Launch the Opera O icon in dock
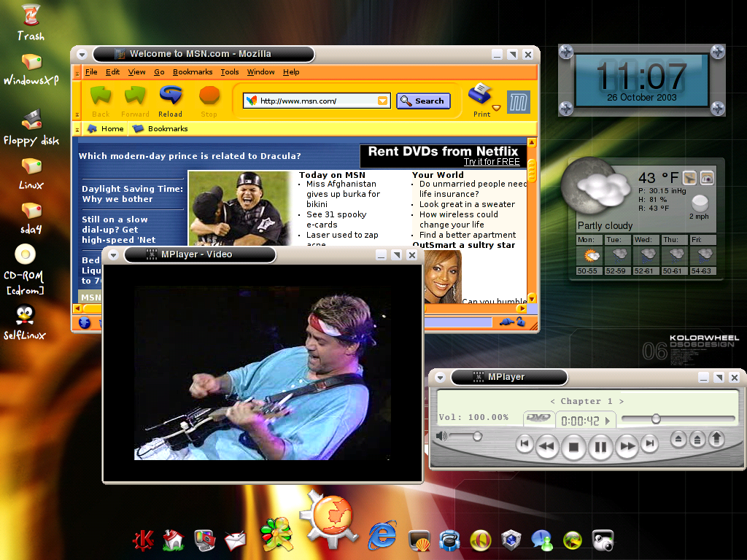Viewport: 747px width, 560px height. [480, 540]
